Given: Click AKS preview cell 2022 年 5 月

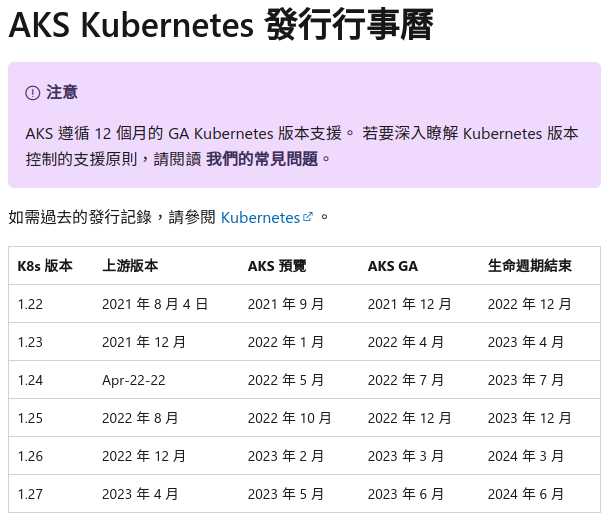Looking at the screenshot, I should (286, 380).
